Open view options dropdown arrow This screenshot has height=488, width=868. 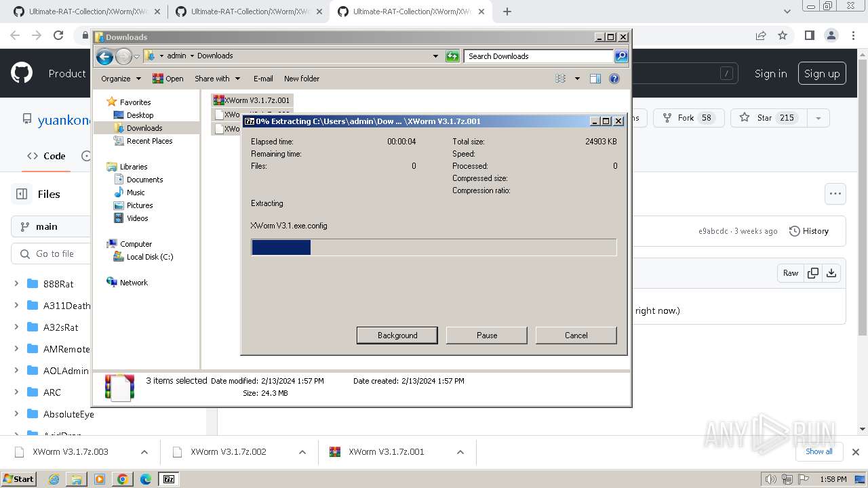click(577, 79)
